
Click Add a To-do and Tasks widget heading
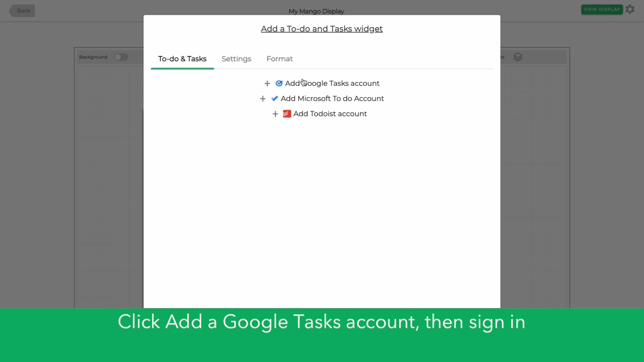(x=321, y=29)
